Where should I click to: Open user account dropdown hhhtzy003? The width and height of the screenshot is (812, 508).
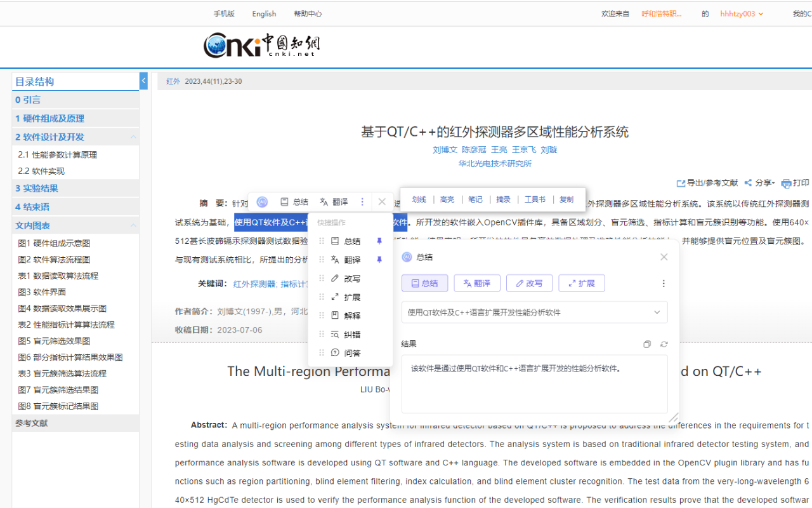coord(742,14)
